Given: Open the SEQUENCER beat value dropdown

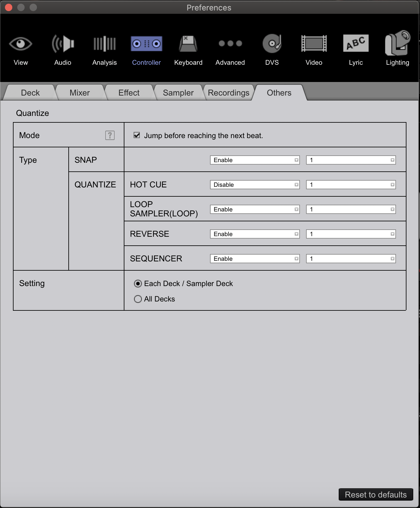Looking at the screenshot, I should pos(351,259).
